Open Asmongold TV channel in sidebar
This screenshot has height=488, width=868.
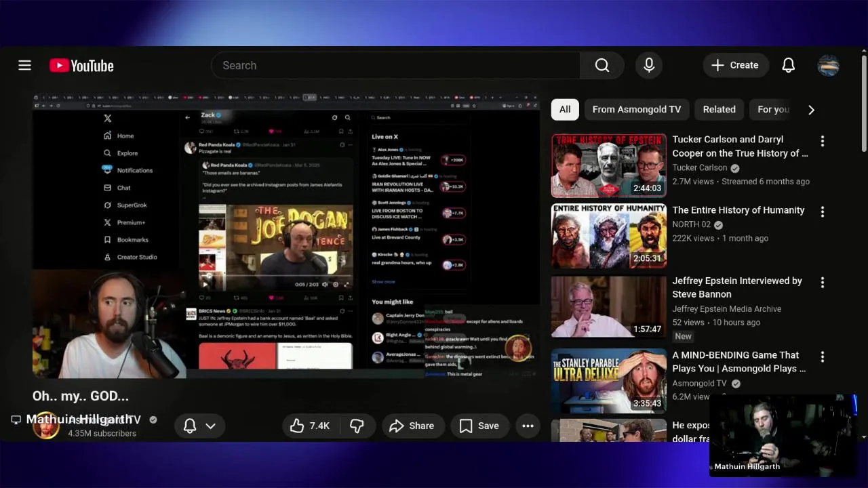click(699, 383)
